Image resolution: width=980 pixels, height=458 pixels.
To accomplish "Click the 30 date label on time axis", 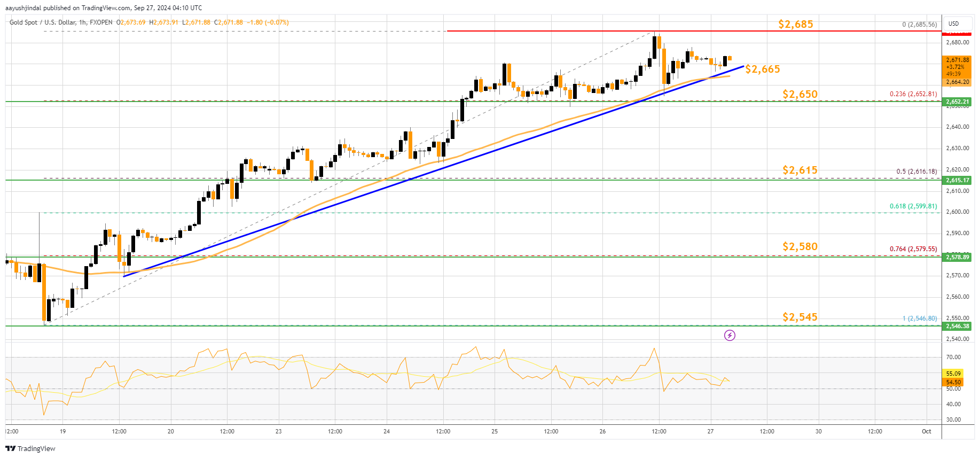I will 819,431.
